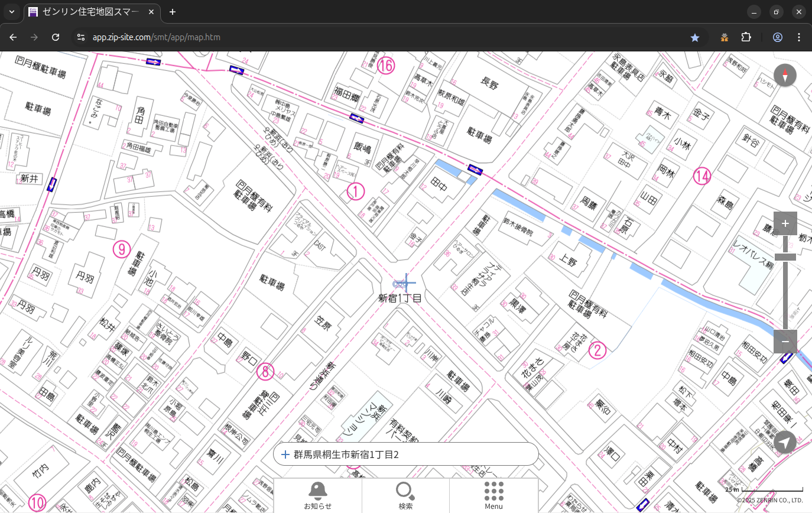Open a new browser tab
Viewport: 812px width, 513px height.
[x=173, y=12]
